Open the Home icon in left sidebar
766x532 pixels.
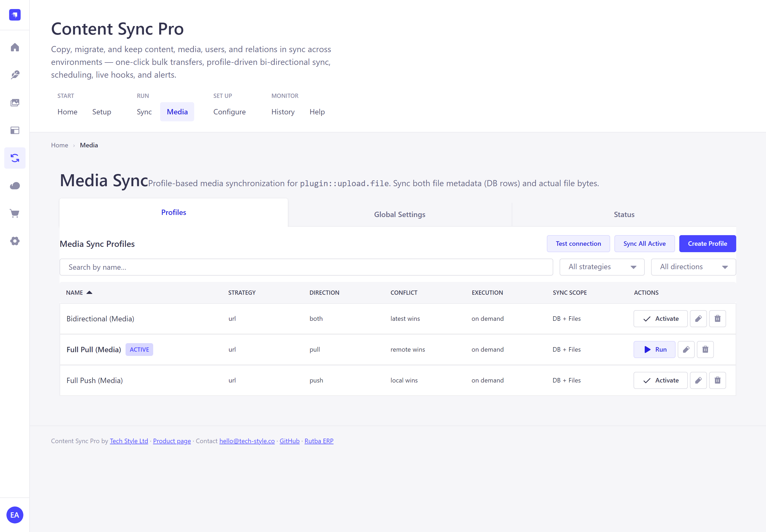[15, 47]
